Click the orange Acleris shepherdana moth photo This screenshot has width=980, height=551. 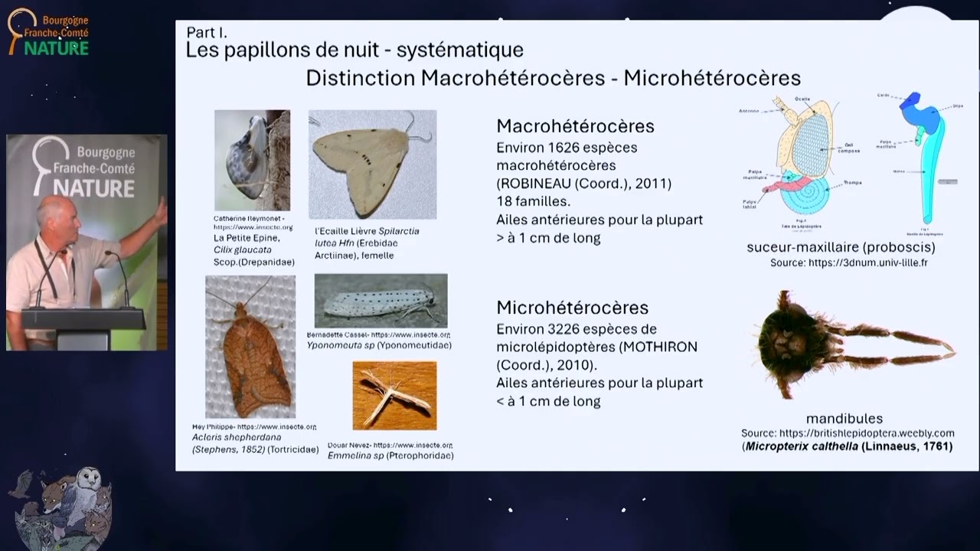250,347
